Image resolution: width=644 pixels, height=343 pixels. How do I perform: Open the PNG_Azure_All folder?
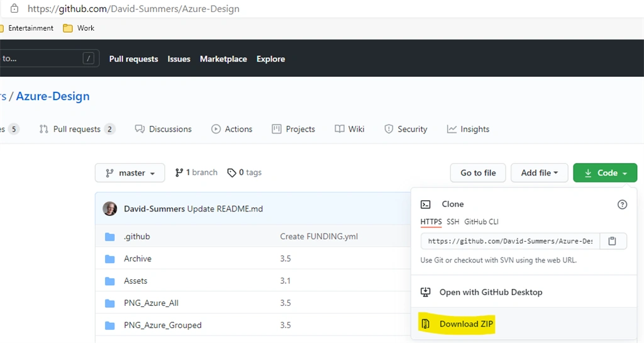(x=151, y=303)
